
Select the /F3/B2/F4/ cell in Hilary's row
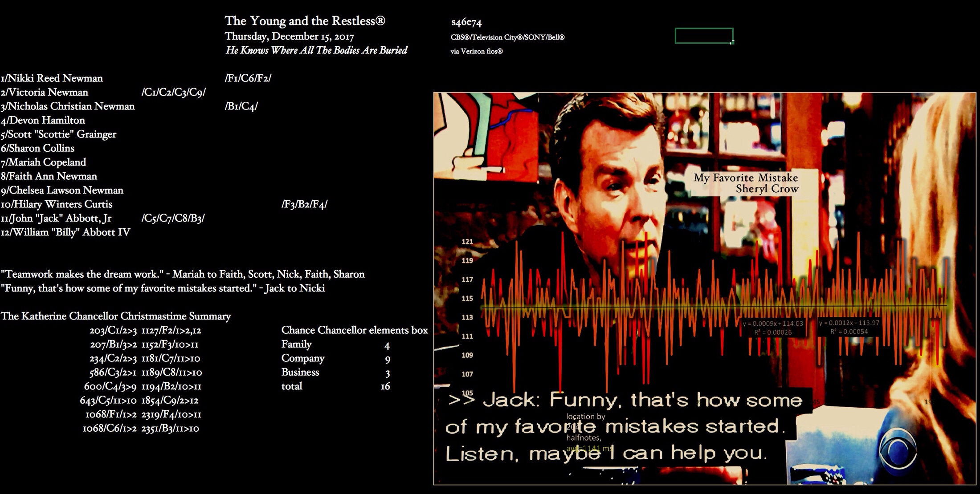coord(304,204)
